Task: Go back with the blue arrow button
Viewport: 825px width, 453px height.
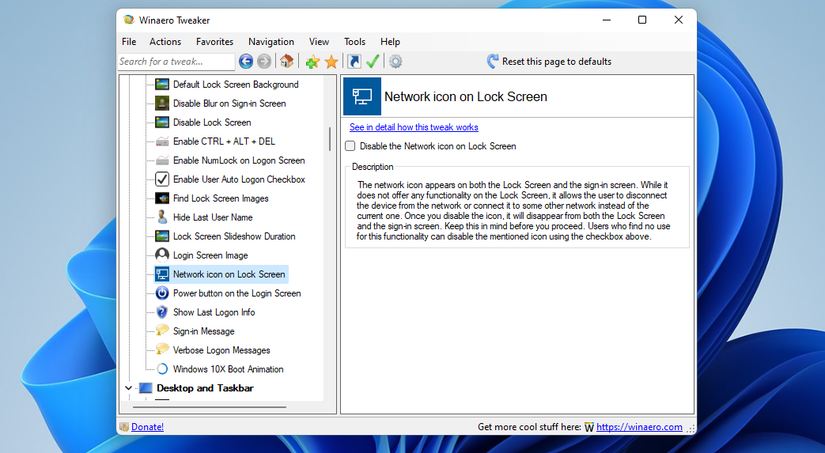Action: [246, 62]
